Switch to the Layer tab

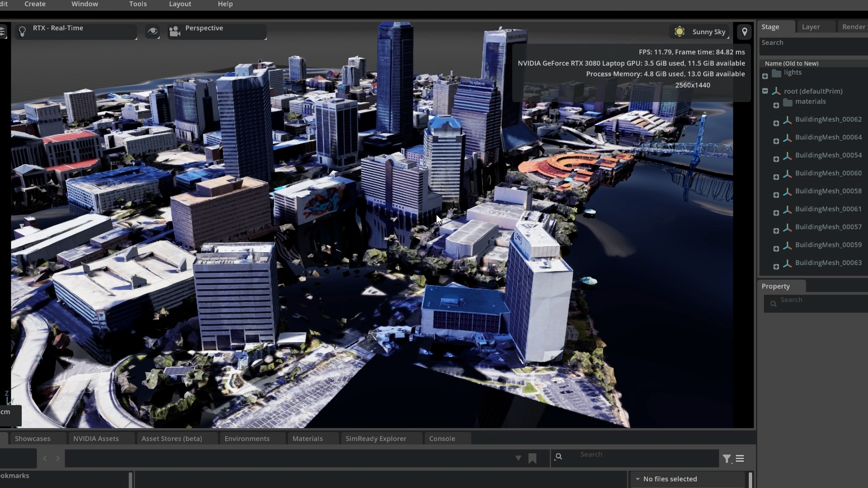coord(811,27)
